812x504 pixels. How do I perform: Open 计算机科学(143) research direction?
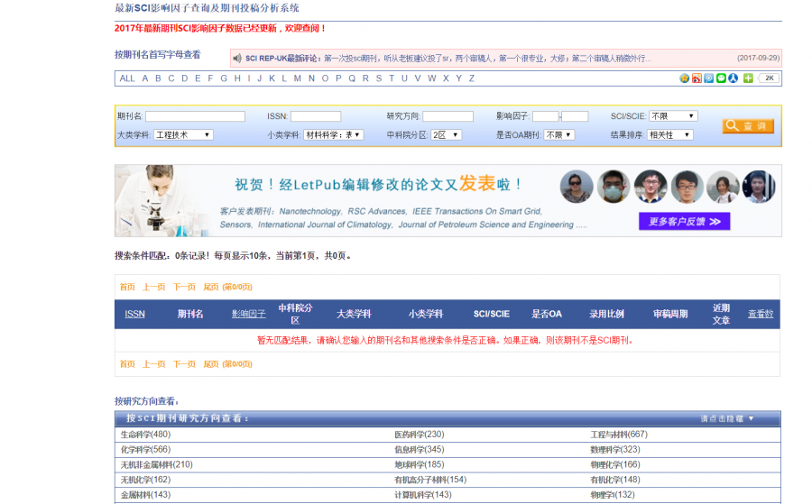coord(423,495)
